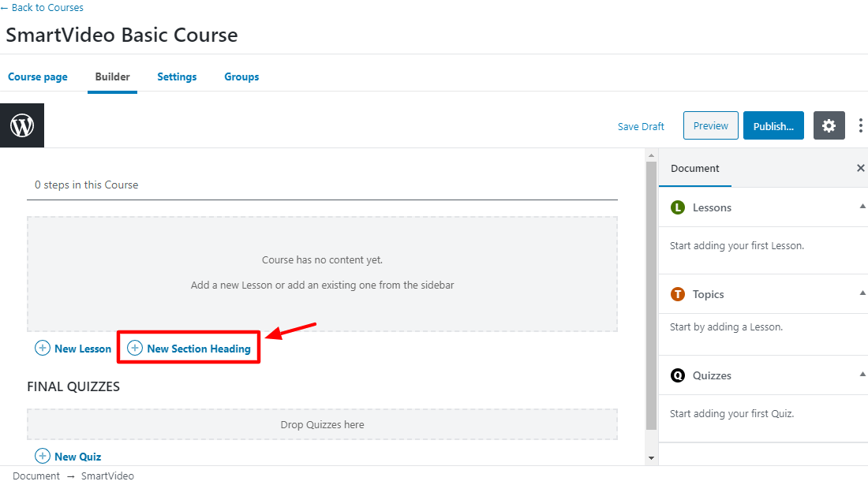Click the green Lessons L icon

coord(678,207)
